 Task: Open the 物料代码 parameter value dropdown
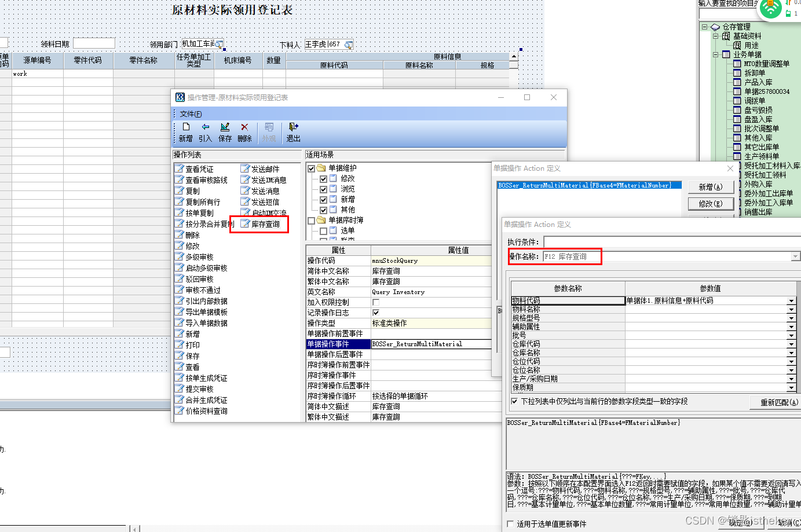pyautogui.click(x=791, y=300)
